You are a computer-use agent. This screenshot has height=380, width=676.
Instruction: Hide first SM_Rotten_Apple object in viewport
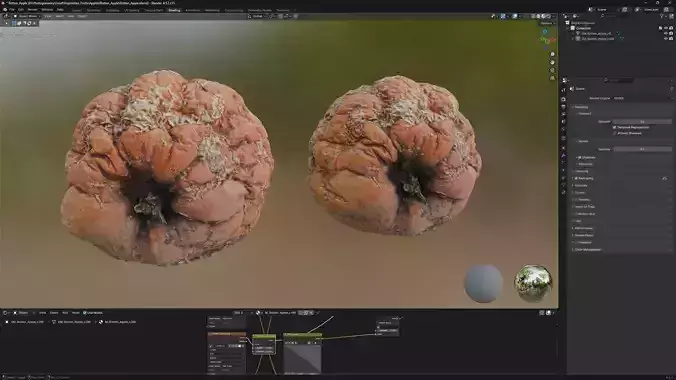(x=666, y=33)
